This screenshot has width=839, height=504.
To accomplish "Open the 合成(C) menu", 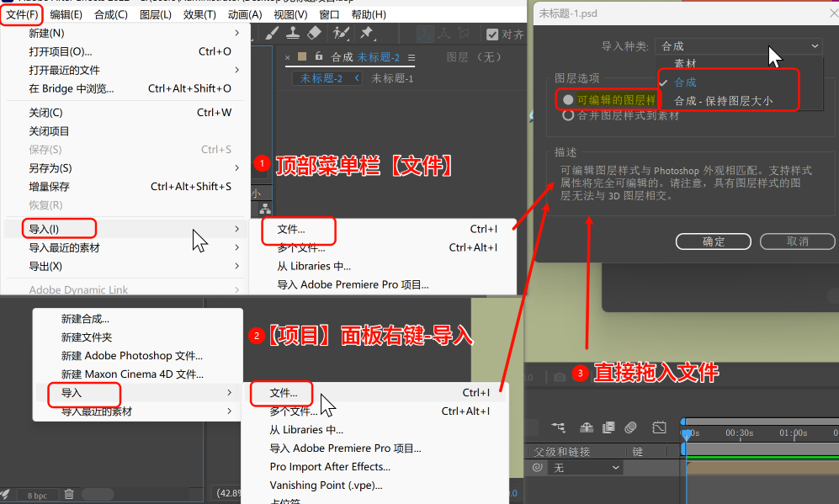I will (x=111, y=14).
